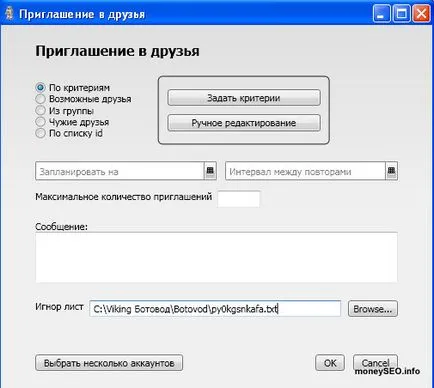Click inside the "Сообщение" text area
434x388 pixels.
(x=216, y=257)
